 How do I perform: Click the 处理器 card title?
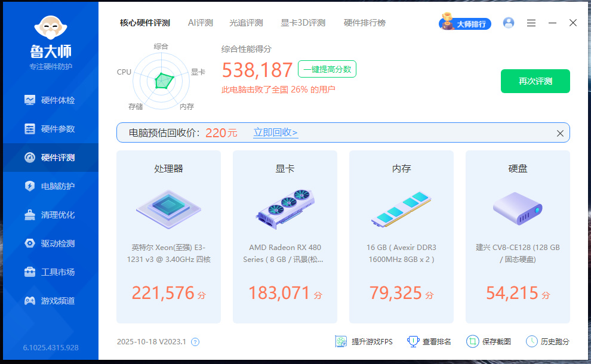(168, 168)
